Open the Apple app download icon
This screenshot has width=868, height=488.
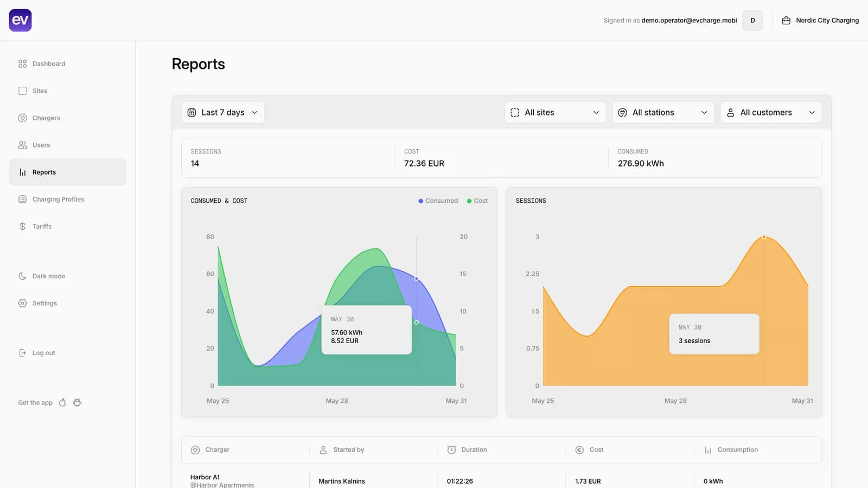[x=62, y=402]
